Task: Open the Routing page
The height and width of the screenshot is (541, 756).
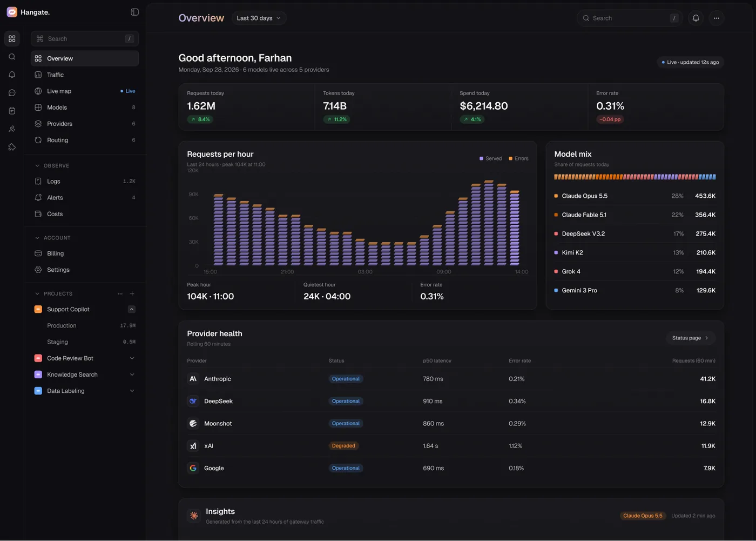Action: click(85, 140)
